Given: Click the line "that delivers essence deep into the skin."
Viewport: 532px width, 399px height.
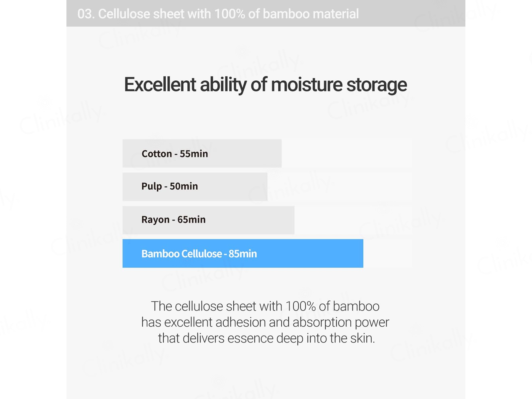Looking at the screenshot, I should [266, 338].
